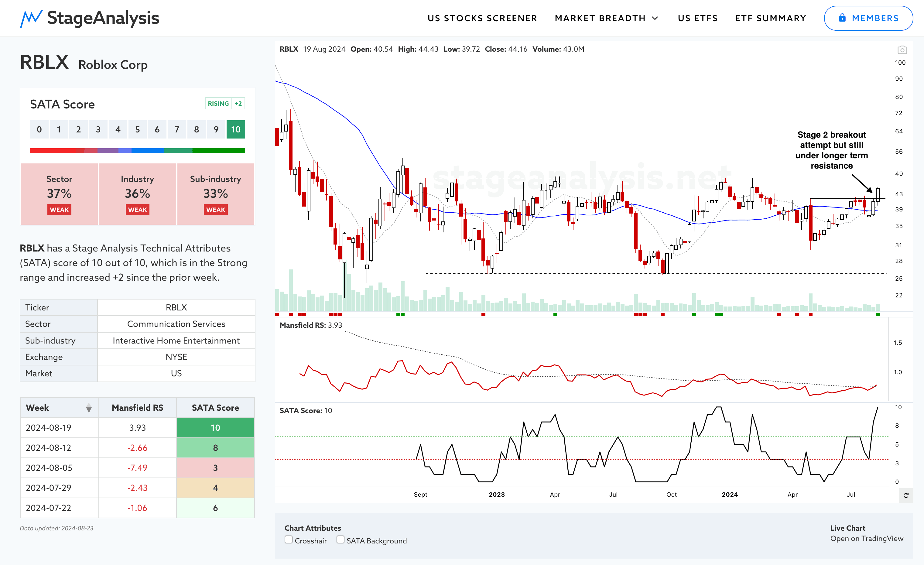
Task: Open the chart on TradingView link
Action: tap(867, 538)
